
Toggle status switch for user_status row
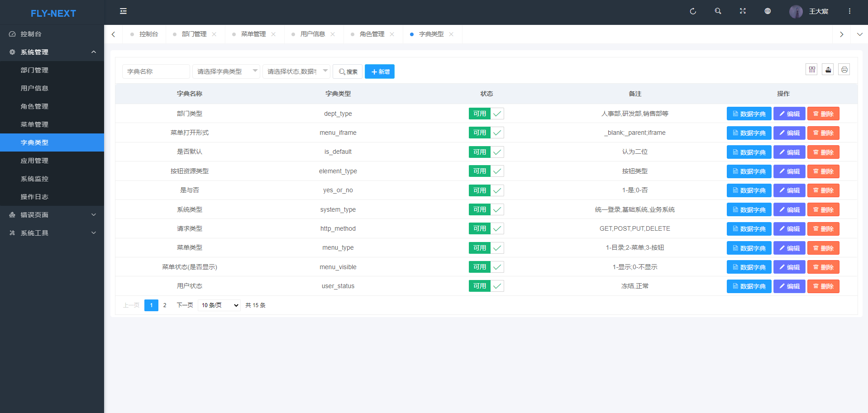pyautogui.click(x=486, y=286)
